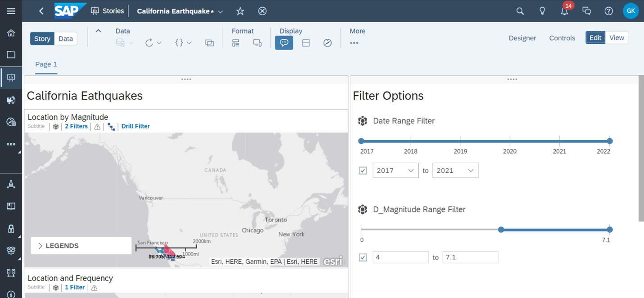This screenshot has height=298, width=644.
Task: Click the refresh data icon in toolbar
Action: [x=150, y=43]
